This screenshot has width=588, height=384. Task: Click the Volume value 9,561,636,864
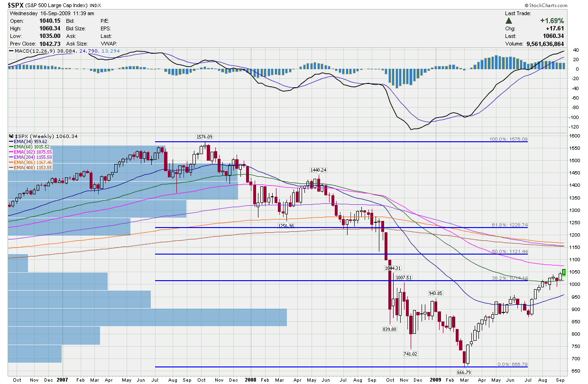pyautogui.click(x=545, y=43)
